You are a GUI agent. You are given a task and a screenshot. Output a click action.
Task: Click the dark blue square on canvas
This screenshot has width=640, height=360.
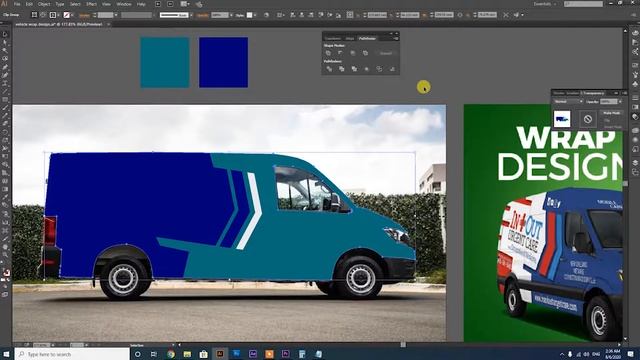pos(224,62)
